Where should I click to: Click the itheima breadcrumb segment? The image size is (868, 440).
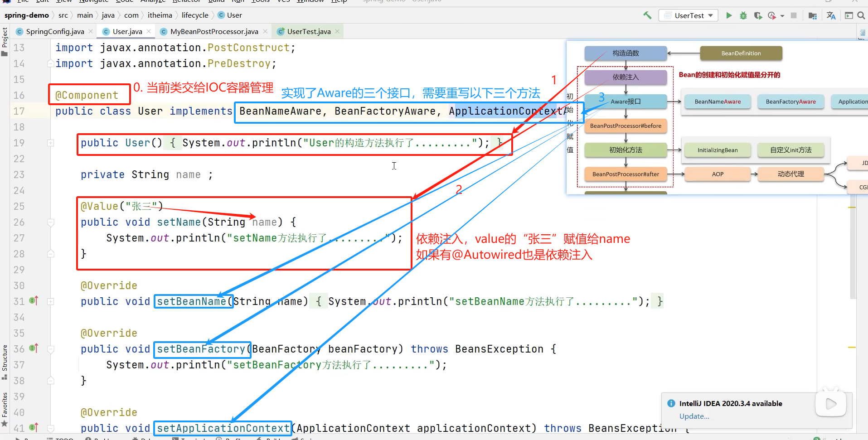pos(160,15)
